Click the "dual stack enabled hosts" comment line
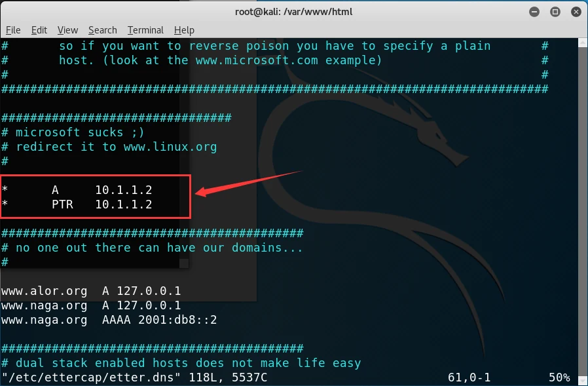 pos(181,363)
